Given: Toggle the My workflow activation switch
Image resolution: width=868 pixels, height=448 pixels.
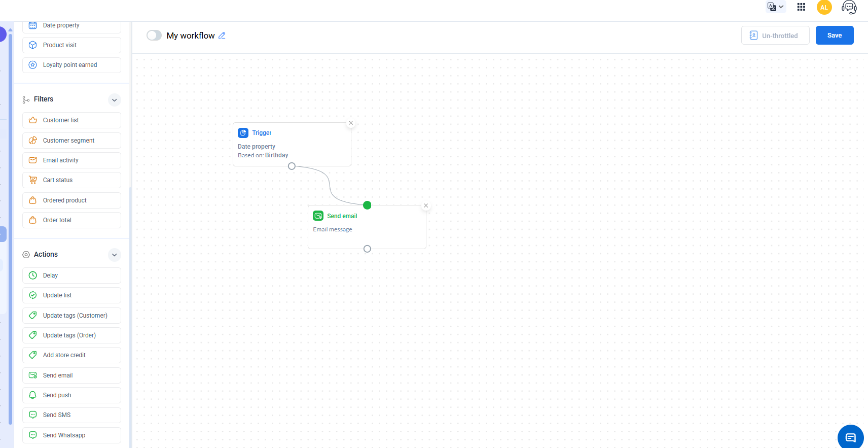Looking at the screenshot, I should tap(154, 36).
